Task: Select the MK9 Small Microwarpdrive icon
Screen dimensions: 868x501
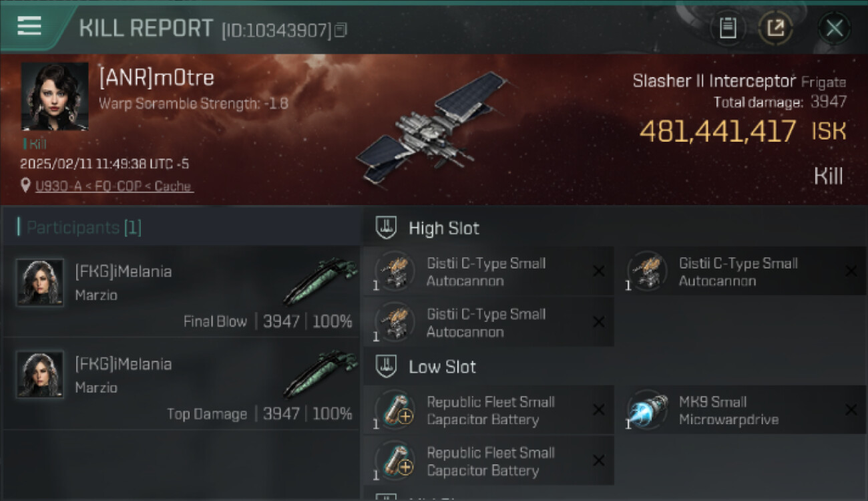Action: tap(647, 409)
